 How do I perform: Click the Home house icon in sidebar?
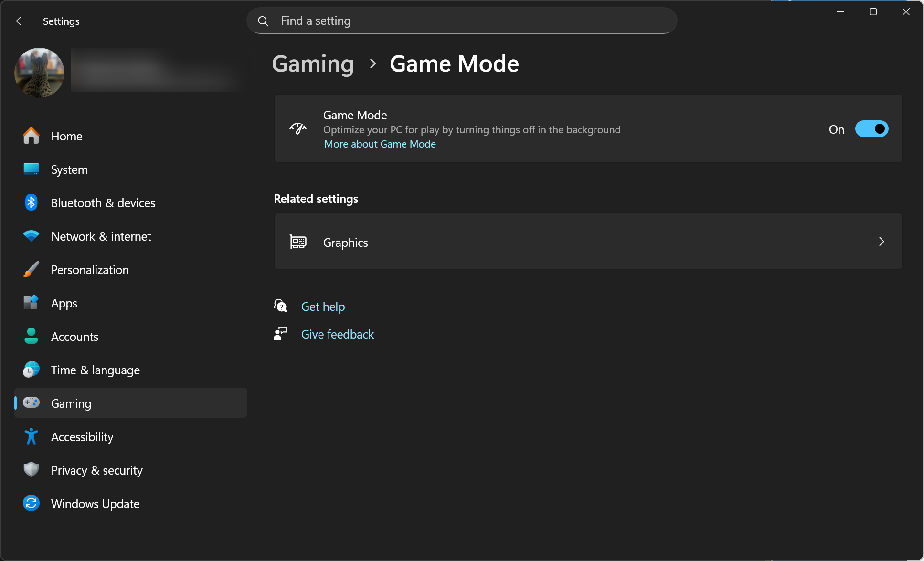click(31, 136)
